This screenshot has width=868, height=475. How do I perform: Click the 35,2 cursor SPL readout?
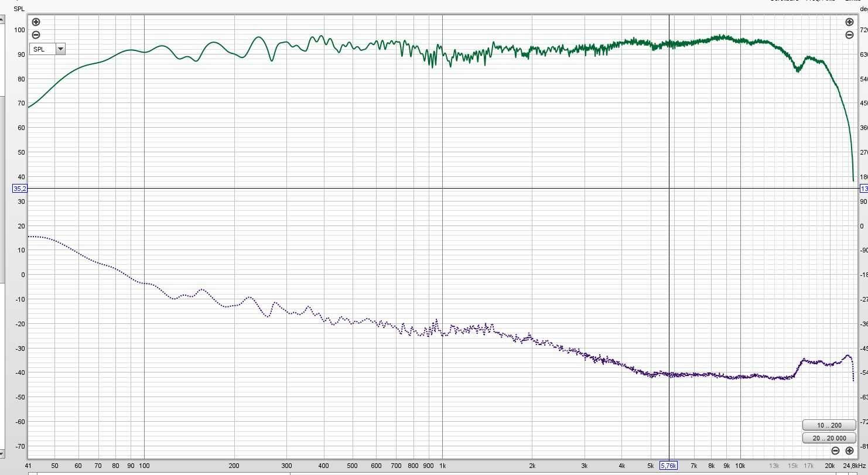tap(20, 189)
